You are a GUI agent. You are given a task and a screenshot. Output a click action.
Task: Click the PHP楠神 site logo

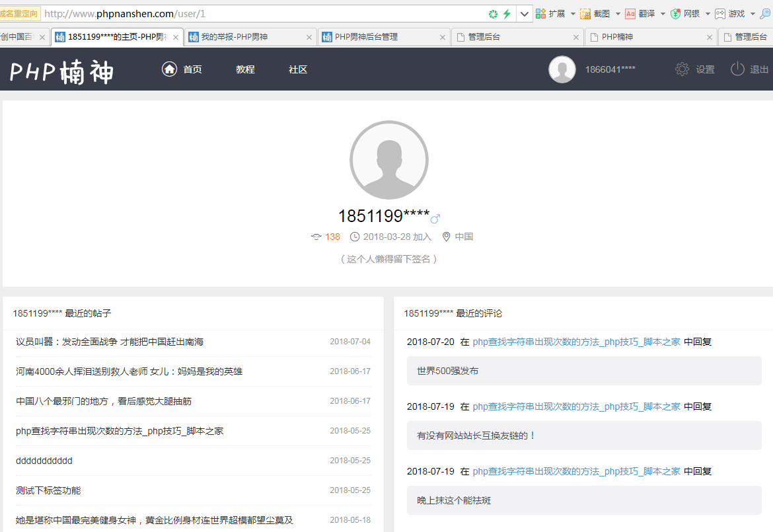pyautogui.click(x=61, y=71)
